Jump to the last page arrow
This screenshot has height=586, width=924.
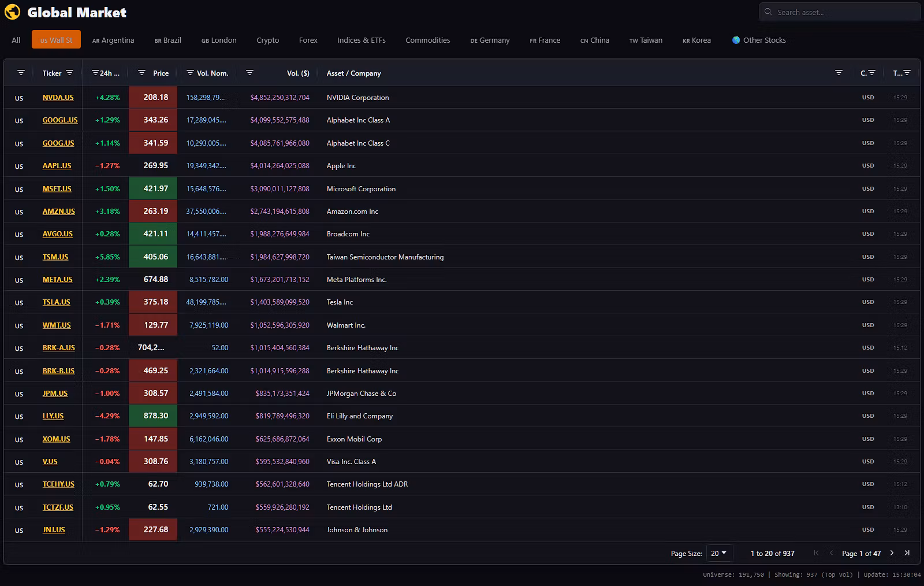point(907,553)
